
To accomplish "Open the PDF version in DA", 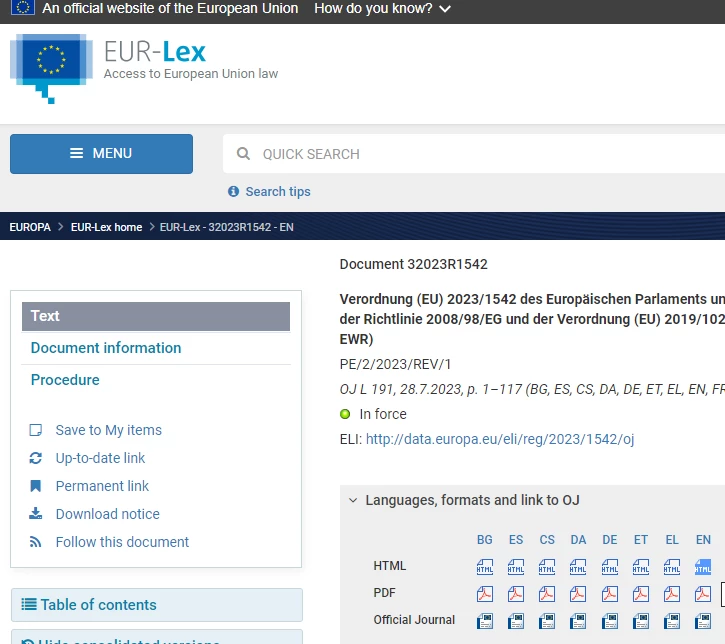I will point(578,594).
